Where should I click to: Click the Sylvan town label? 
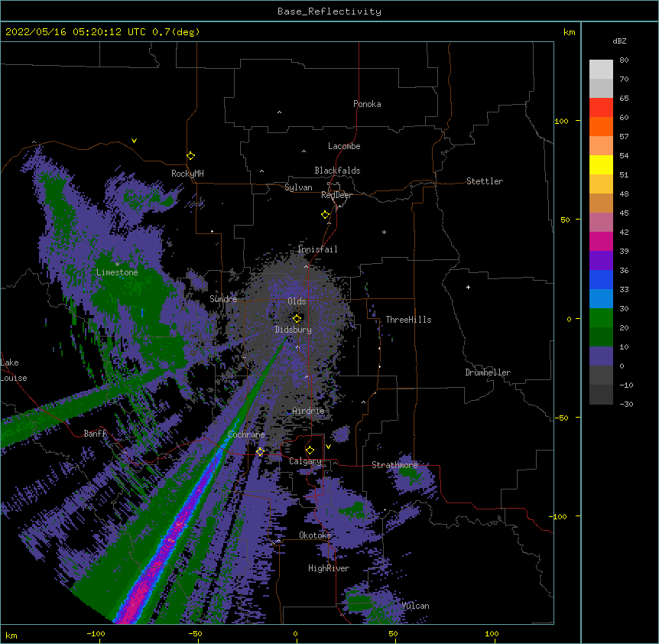(x=298, y=187)
